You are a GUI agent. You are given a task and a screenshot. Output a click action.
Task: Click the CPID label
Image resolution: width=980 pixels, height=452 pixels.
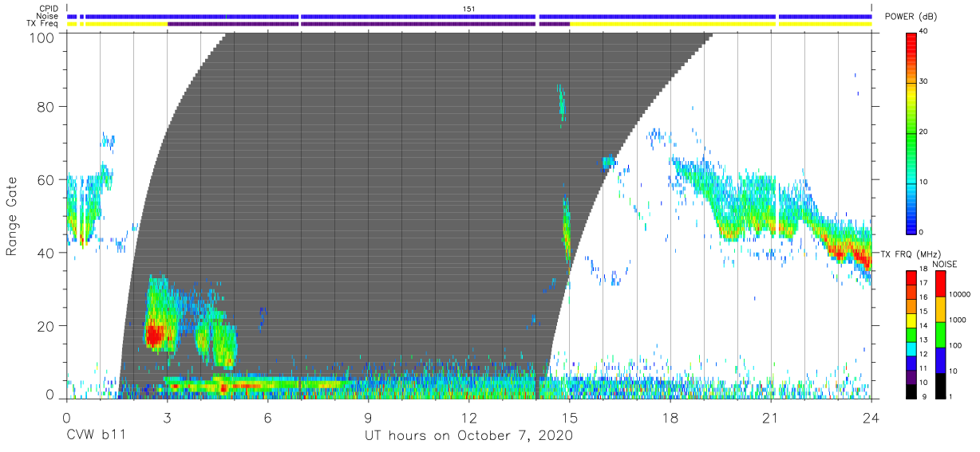[x=48, y=9]
